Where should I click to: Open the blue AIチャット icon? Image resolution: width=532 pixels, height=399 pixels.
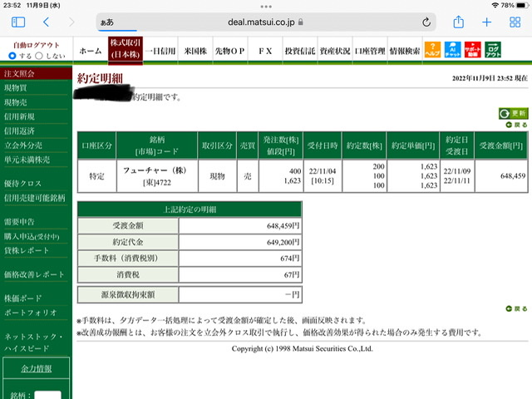click(x=452, y=50)
